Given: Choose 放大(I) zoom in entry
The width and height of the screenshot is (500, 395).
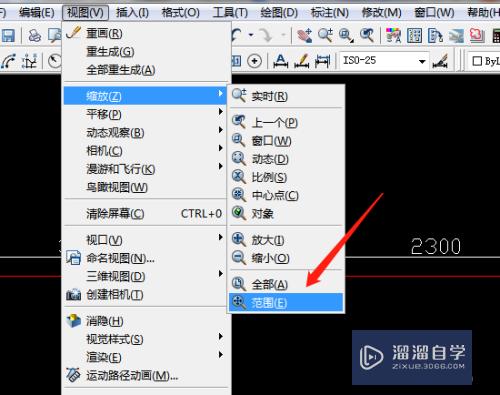Looking at the screenshot, I should point(286,240).
